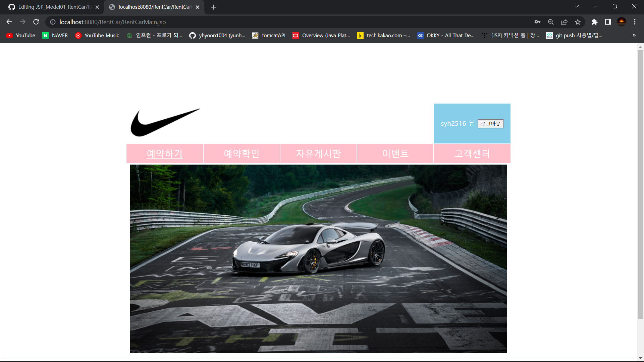
Task: Open the 자유게시판 menu item
Action: (318, 154)
